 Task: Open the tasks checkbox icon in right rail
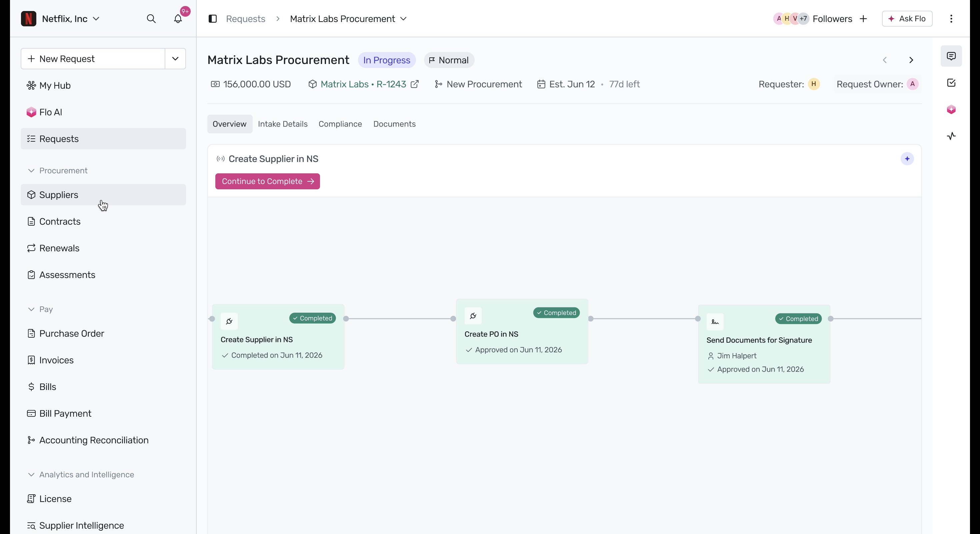tap(951, 83)
